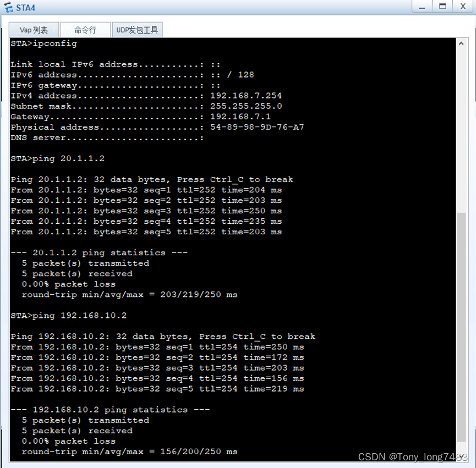Click the STA>ping 20.1.1.2 command line
The width and height of the screenshot is (476, 468).
[57, 158]
